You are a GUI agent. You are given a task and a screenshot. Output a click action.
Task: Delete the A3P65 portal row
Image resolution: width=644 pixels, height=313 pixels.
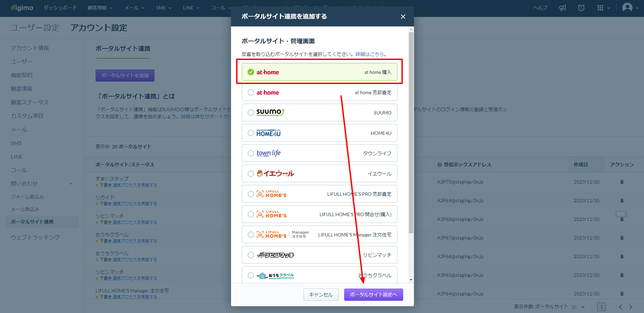click(x=622, y=275)
